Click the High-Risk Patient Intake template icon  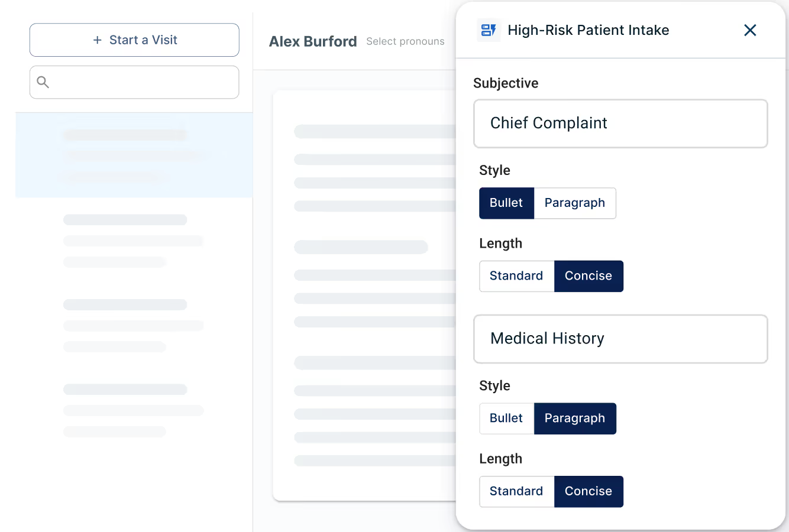point(489,30)
